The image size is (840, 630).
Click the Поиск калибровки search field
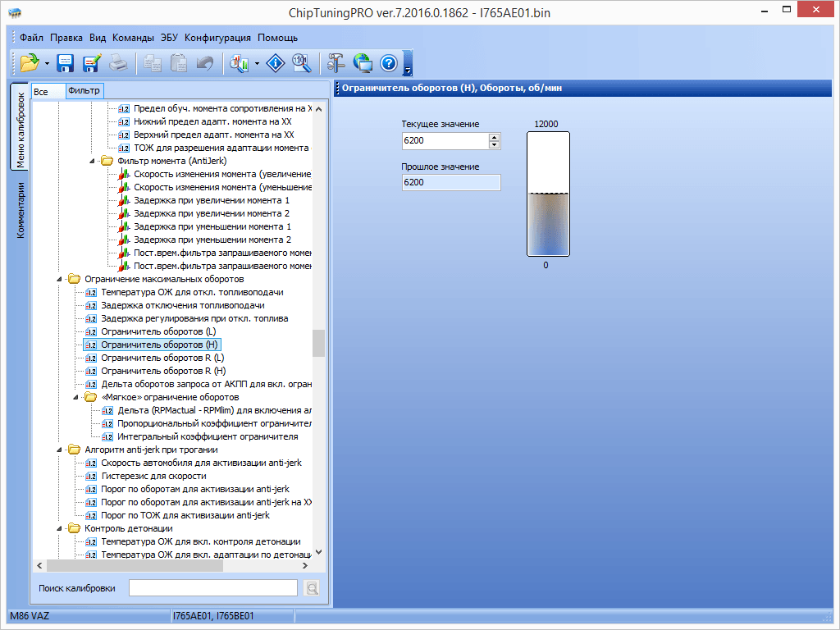[x=213, y=587]
